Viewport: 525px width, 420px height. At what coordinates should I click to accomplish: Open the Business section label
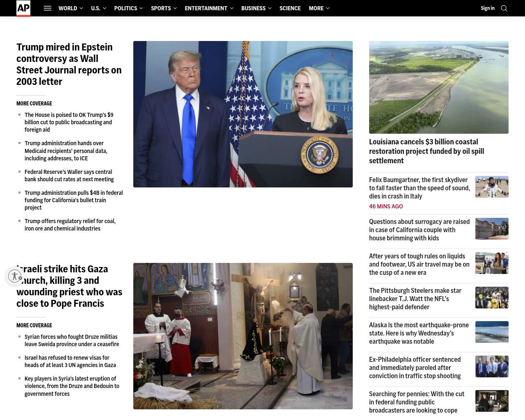[253, 8]
